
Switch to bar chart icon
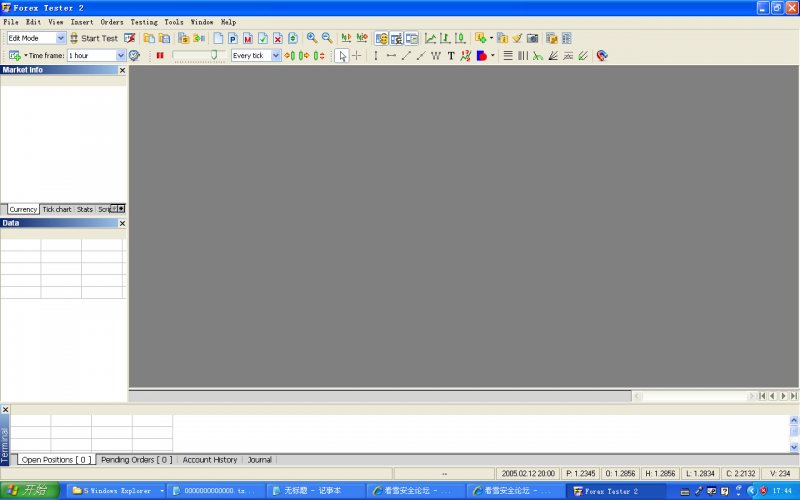tap(445, 38)
